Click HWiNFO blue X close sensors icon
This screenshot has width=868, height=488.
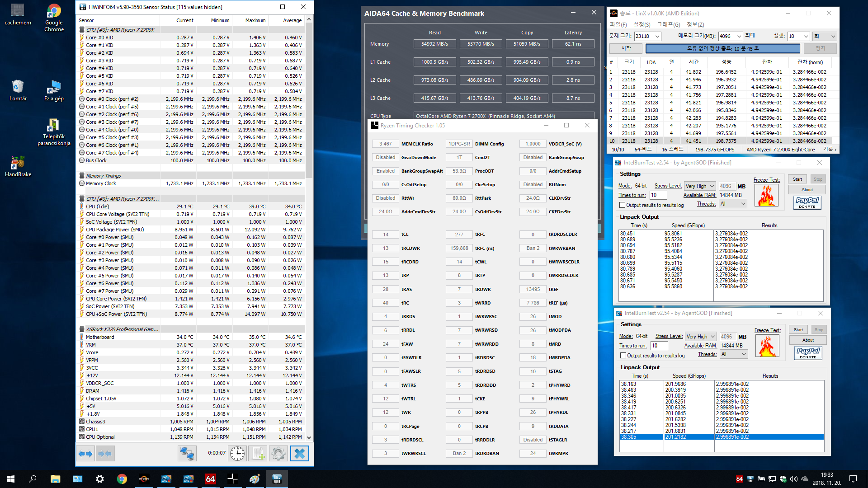click(300, 454)
